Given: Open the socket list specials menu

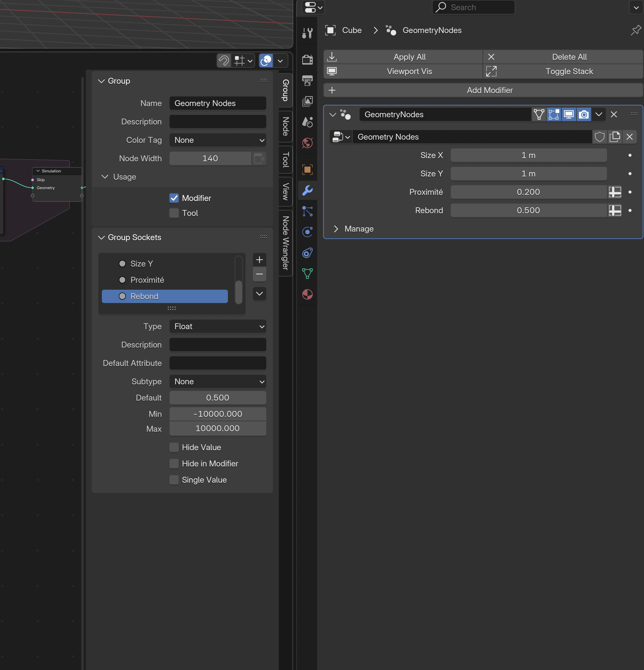Looking at the screenshot, I should click(x=259, y=294).
